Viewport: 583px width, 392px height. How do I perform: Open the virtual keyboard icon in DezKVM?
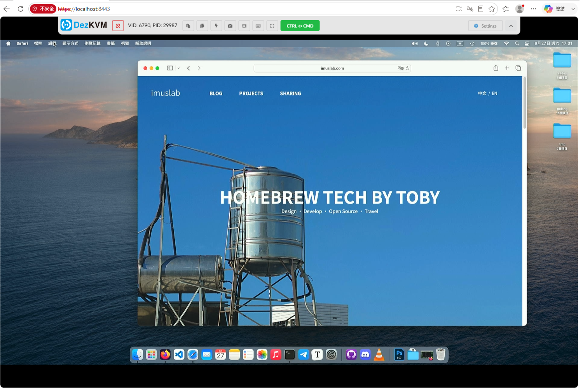(x=258, y=26)
